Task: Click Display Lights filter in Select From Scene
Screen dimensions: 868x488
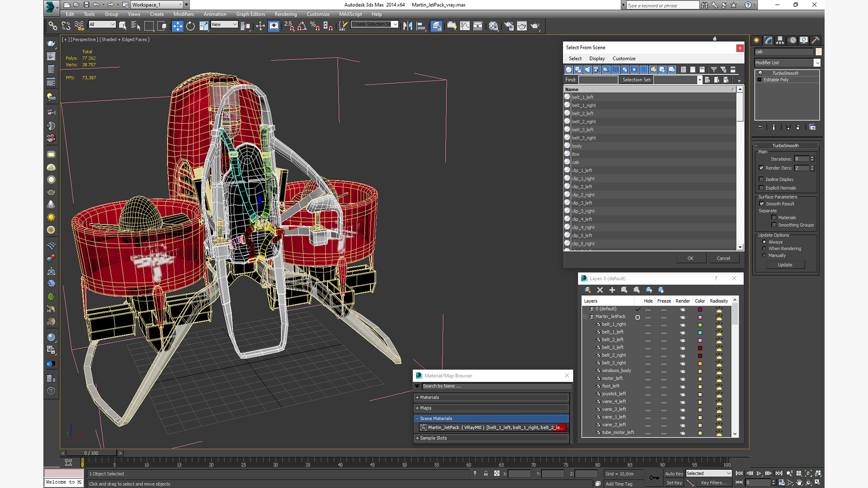Action: click(587, 70)
